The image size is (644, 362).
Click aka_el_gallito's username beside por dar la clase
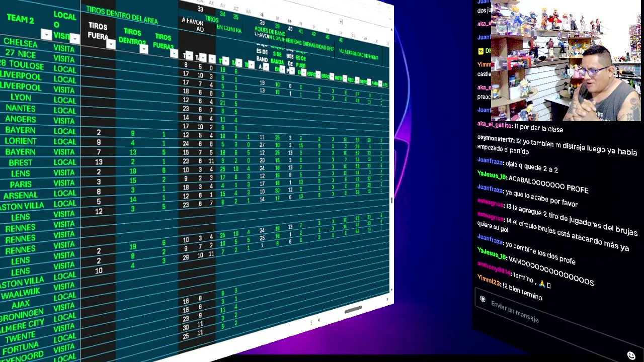point(494,125)
